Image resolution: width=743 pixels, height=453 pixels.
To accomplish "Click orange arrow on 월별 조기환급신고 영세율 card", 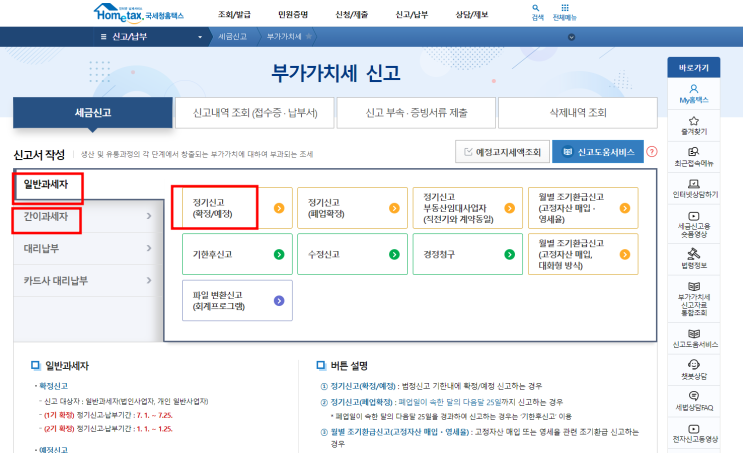I will pyautogui.click(x=625, y=208).
